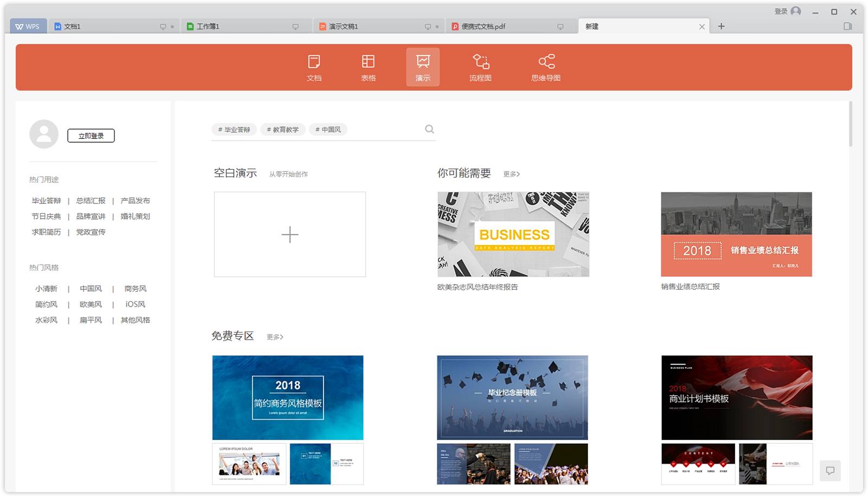The width and height of the screenshot is (868, 497).
Task: Choose the 其他风格 style link
Action: pos(135,320)
